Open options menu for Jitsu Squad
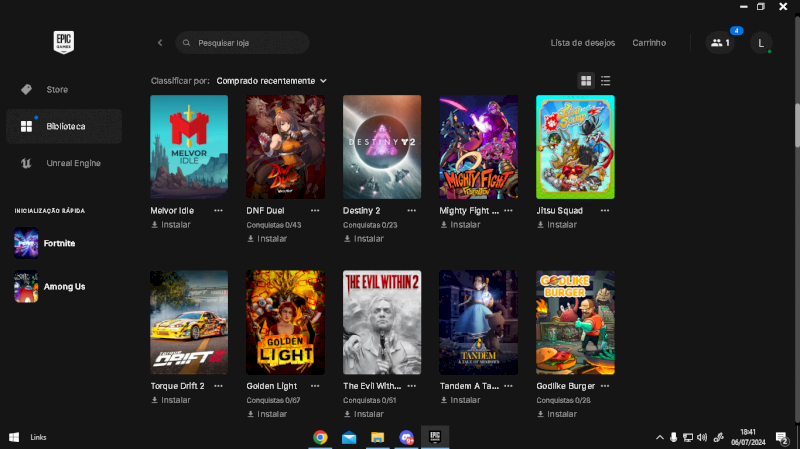Screen dimensions: 800x449 (605, 211)
